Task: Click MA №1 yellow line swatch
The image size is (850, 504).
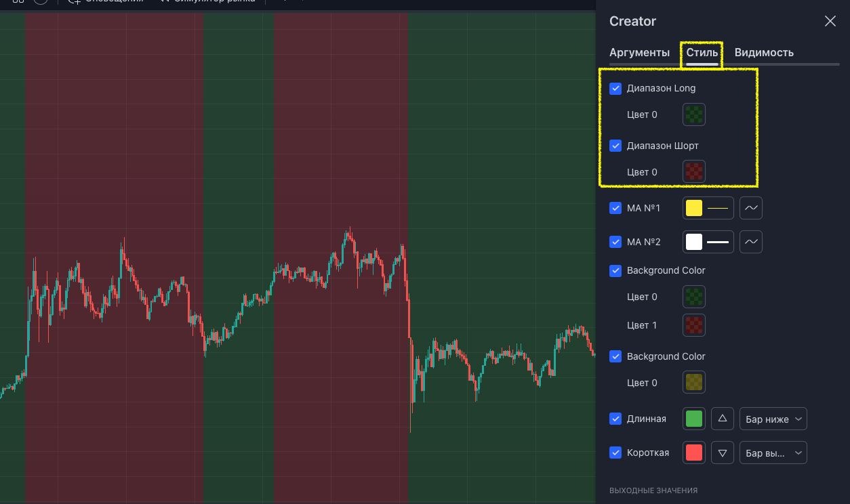Action: (708, 208)
